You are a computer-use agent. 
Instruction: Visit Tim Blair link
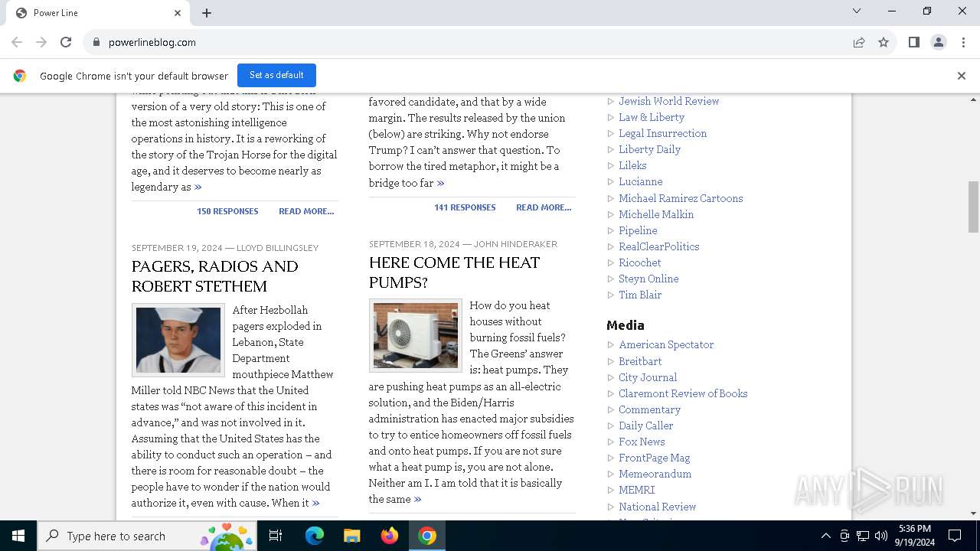tap(640, 295)
